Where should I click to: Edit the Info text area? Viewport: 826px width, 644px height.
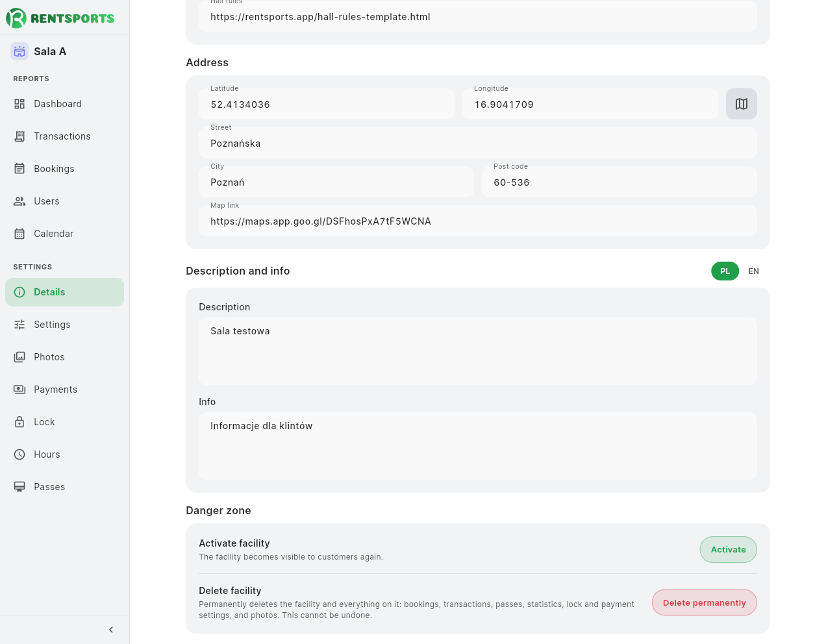tap(478, 446)
